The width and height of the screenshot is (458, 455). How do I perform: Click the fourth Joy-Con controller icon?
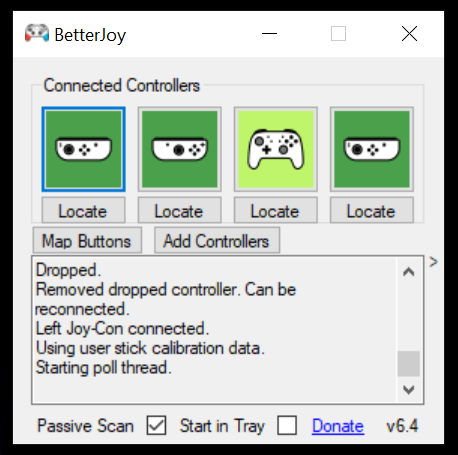pyautogui.click(x=372, y=149)
